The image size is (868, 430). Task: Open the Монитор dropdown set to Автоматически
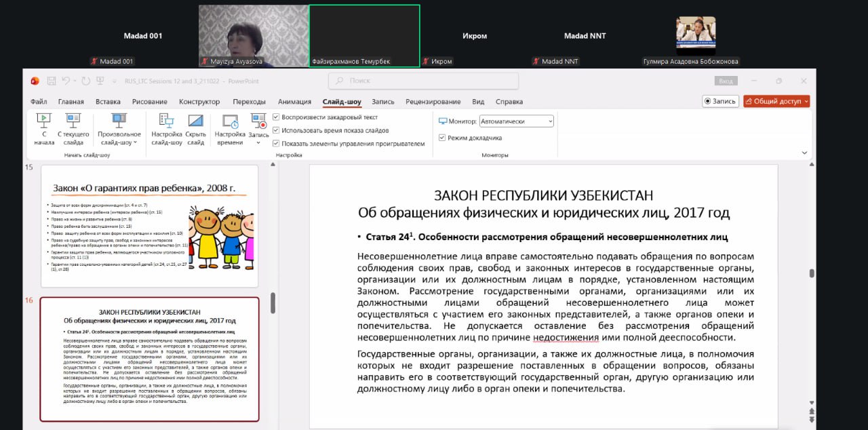(516, 121)
